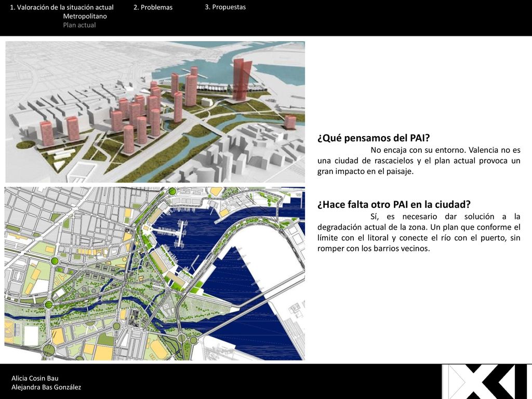This screenshot has width=532, height=399.
Task: Open section 1. Valoración de la situación actual
Action: (x=62, y=7)
